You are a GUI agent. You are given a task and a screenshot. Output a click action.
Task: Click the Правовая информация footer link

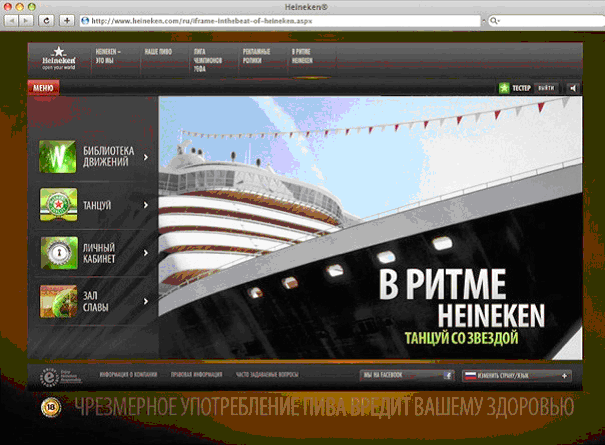[195, 375]
